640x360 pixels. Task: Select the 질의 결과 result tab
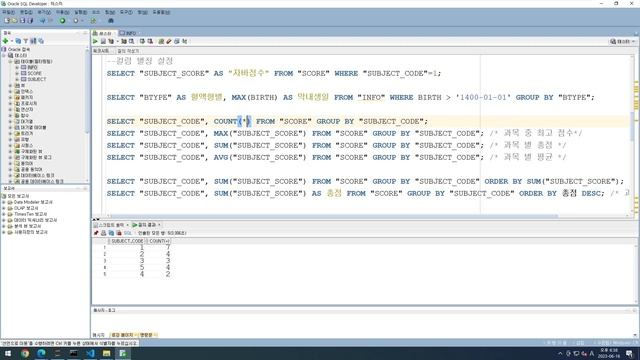[146, 225]
